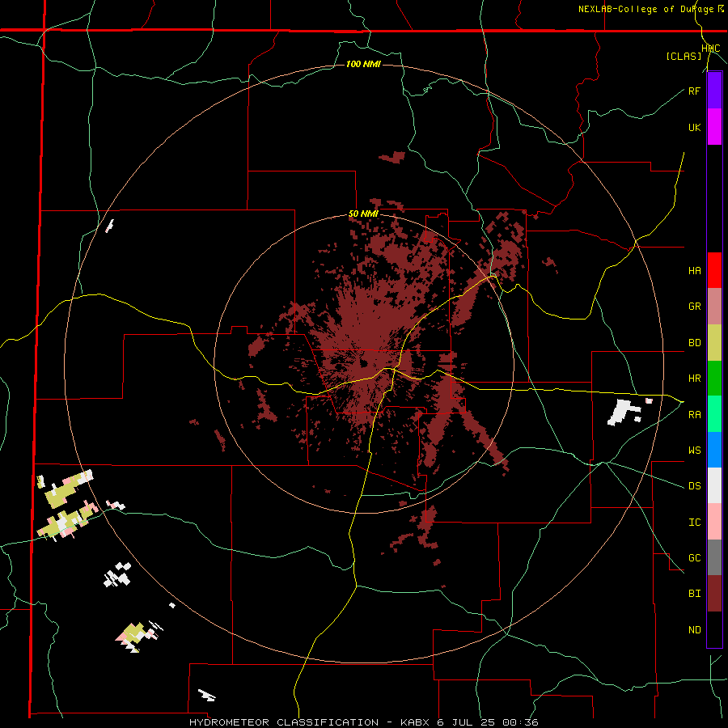Select the GC ground clutter gray swatch

pos(714,557)
